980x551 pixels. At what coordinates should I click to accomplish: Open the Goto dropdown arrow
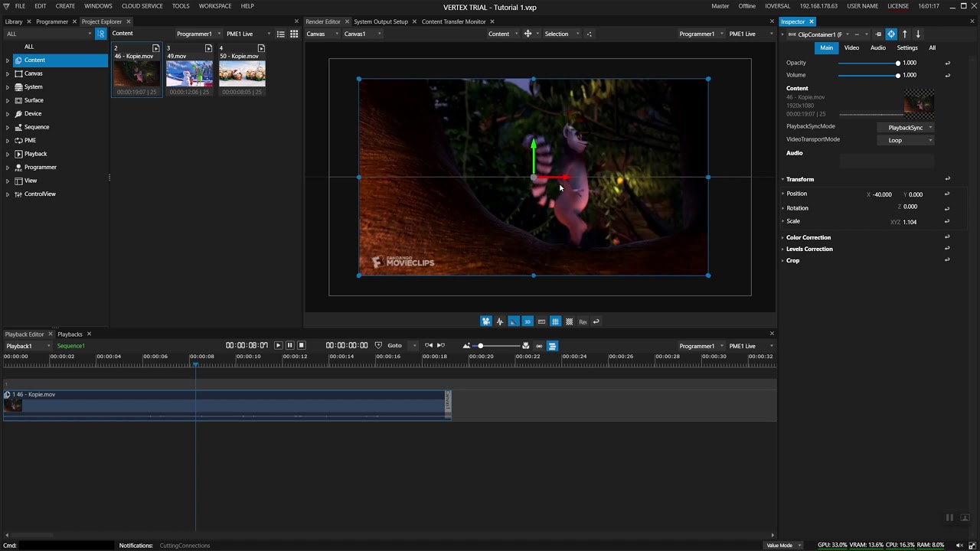[415, 346]
